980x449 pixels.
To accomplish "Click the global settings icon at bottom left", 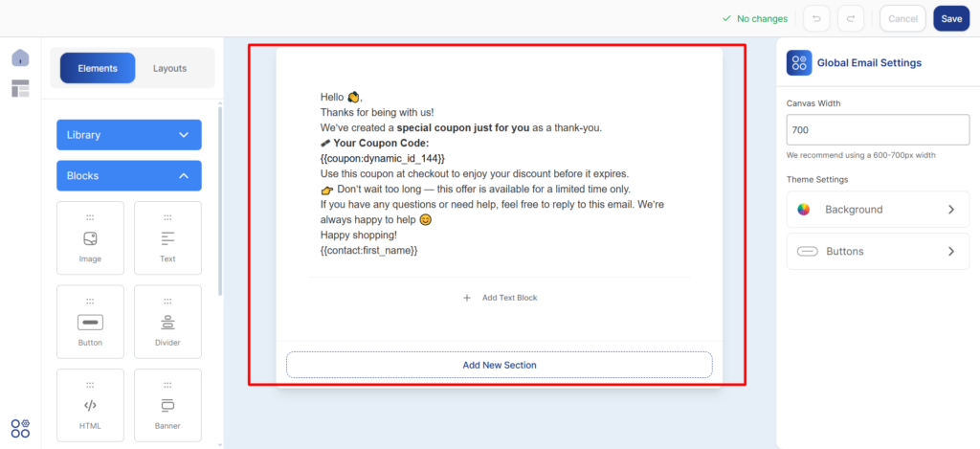I will (20, 428).
